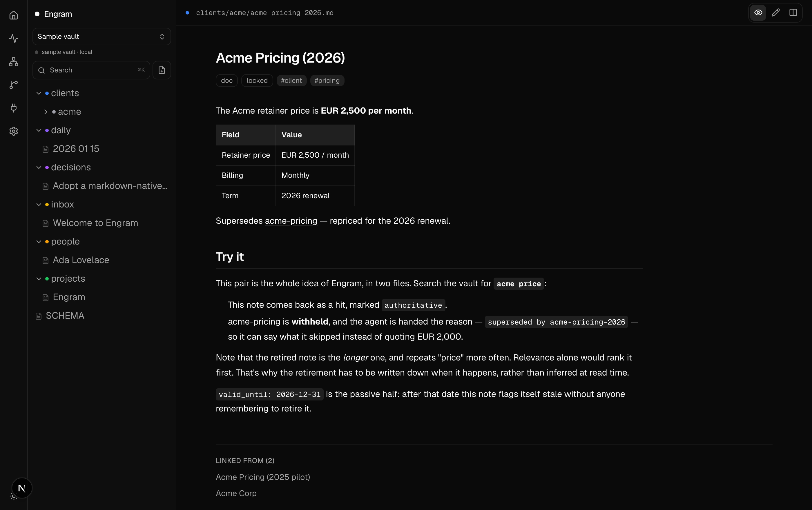Click the 'Field' table header
Screen dimensions: 812x510
(x=246, y=135)
